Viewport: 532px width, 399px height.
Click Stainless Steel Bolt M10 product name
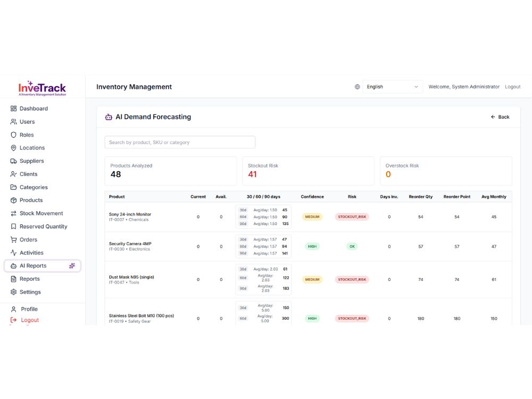pyautogui.click(x=142, y=316)
